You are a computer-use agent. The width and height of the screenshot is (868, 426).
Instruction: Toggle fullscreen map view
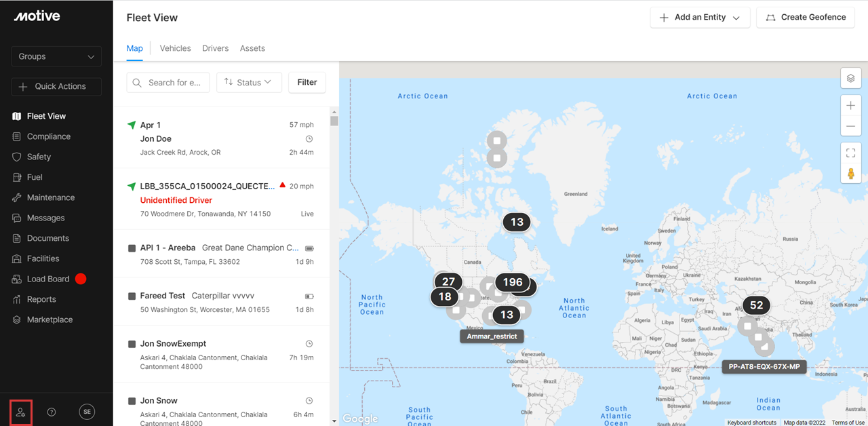[851, 153]
